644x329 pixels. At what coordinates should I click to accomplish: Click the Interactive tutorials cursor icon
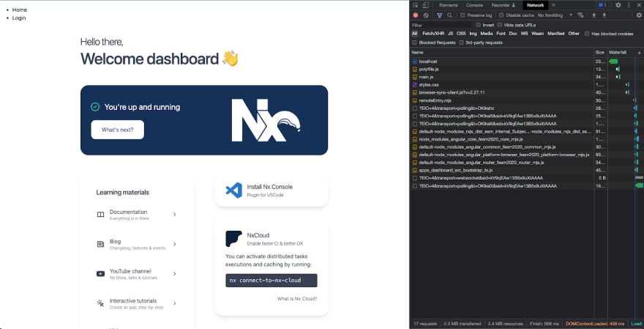(100, 303)
